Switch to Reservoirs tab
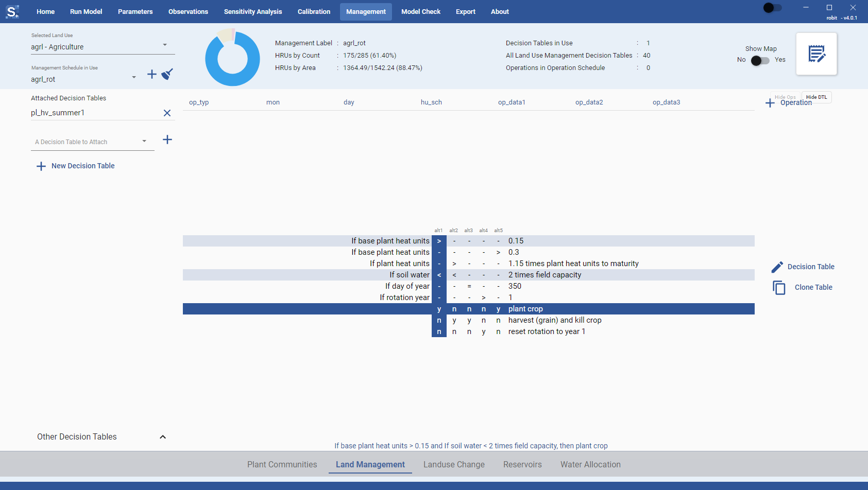Viewport: 868px width, 490px height. point(522,464)
